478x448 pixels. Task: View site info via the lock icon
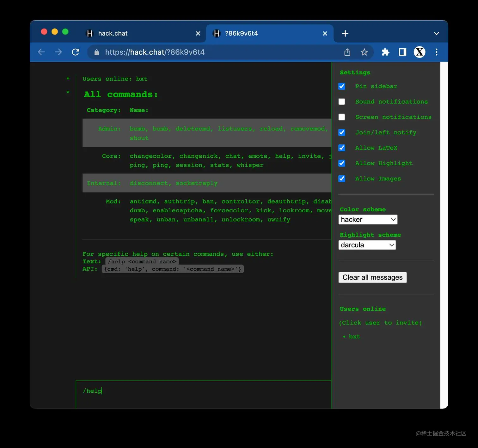(x=97, y=52)
